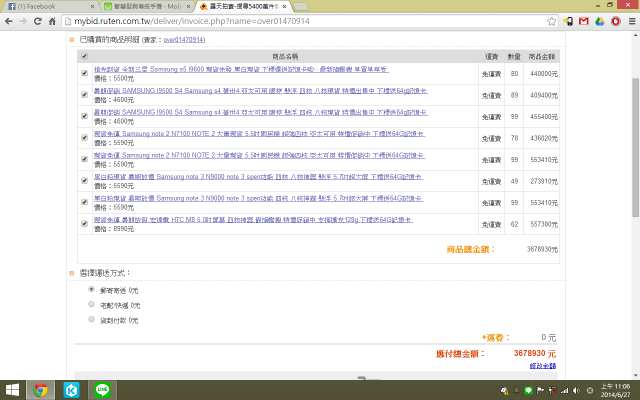
Task: Open the HTC M8 product link
Action: tap(253, 220)
